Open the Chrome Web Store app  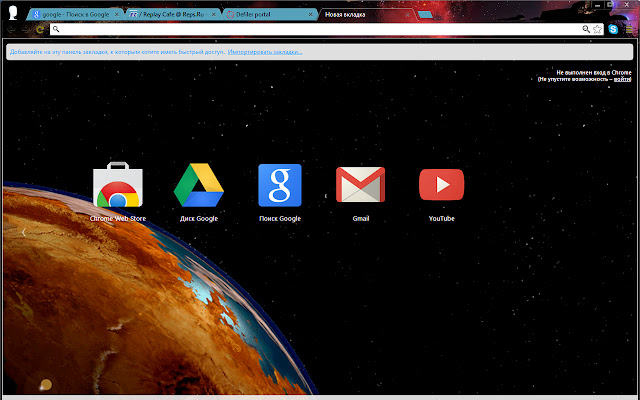[x=118, y=184]
